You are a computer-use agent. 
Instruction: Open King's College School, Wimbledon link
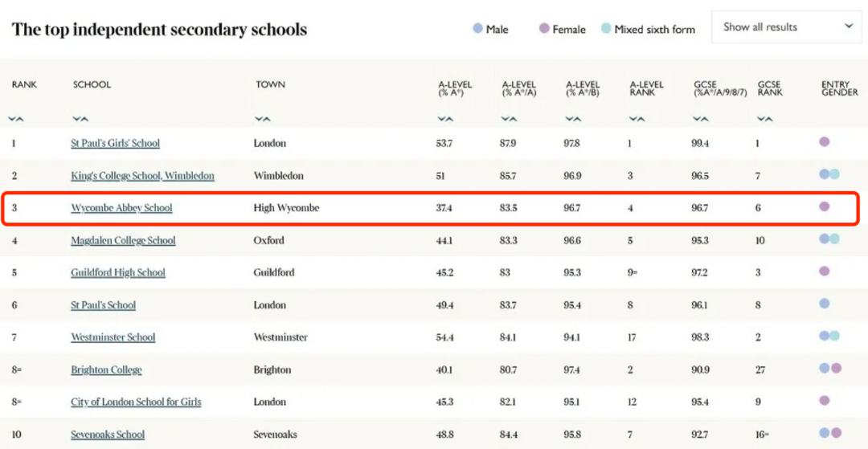click(143, 176)
